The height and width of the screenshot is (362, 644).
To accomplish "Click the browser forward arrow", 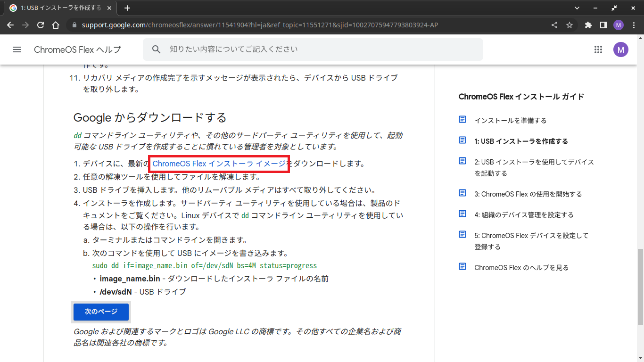I will pos(25,25).
